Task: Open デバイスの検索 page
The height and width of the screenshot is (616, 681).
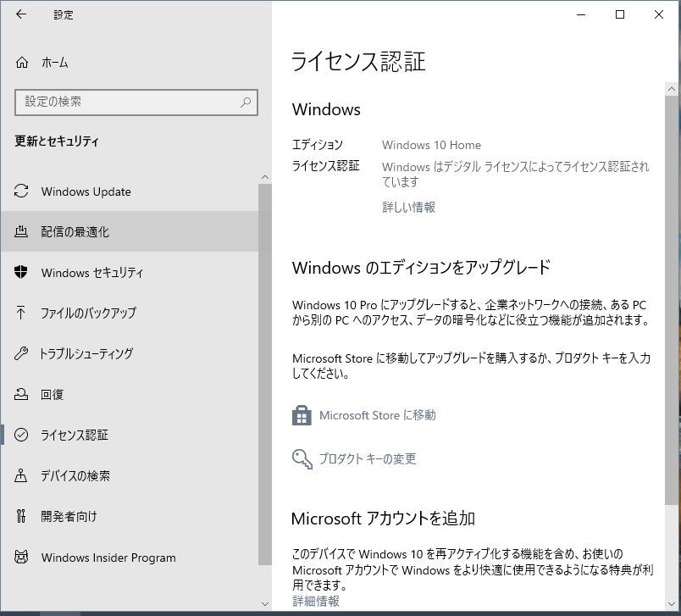Action: click(x=130, y=475)
